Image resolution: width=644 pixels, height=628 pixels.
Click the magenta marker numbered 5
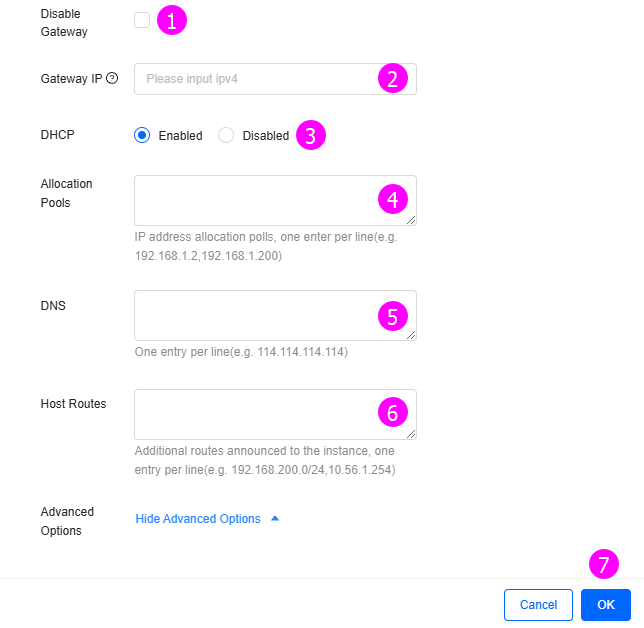pyautogui.click(x=393, y=316)
